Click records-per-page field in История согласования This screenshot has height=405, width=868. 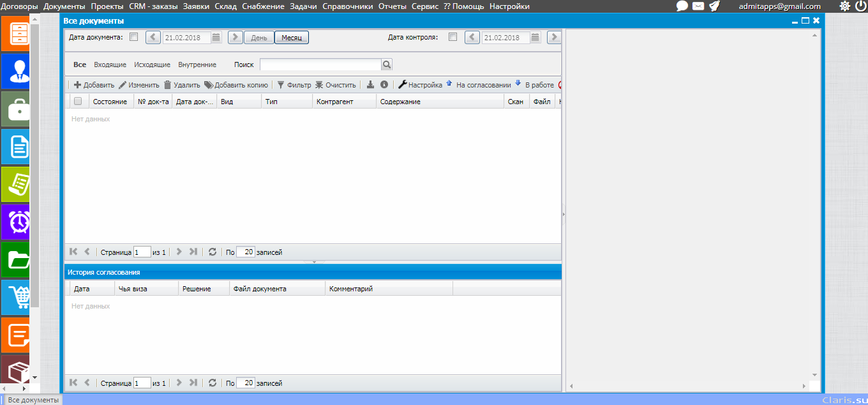coord(246,383)
